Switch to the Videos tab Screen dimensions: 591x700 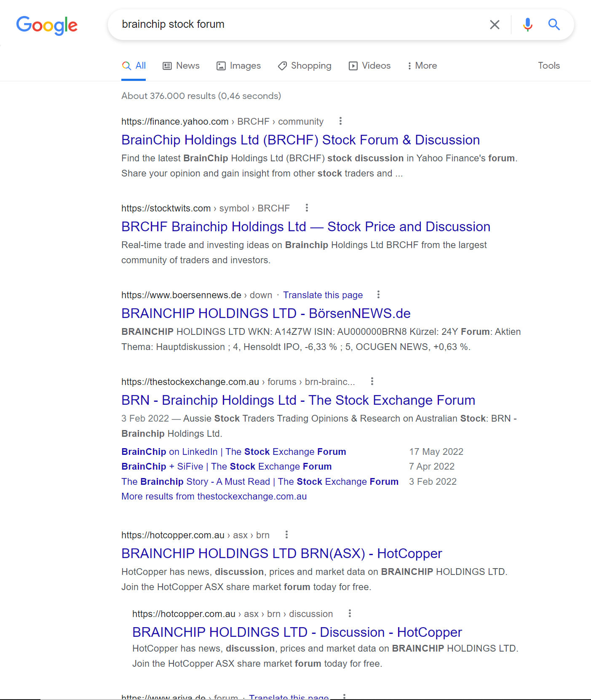(369, 66)
